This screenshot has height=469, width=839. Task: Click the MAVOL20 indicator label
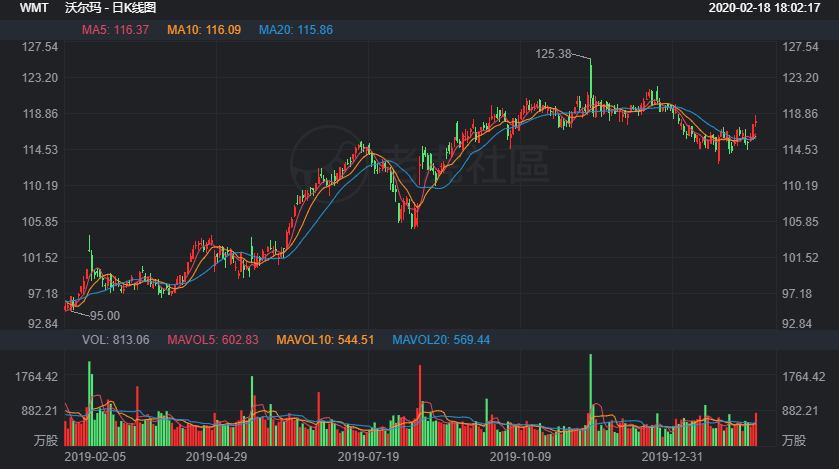pyautogui.click(x=441, y=340)
